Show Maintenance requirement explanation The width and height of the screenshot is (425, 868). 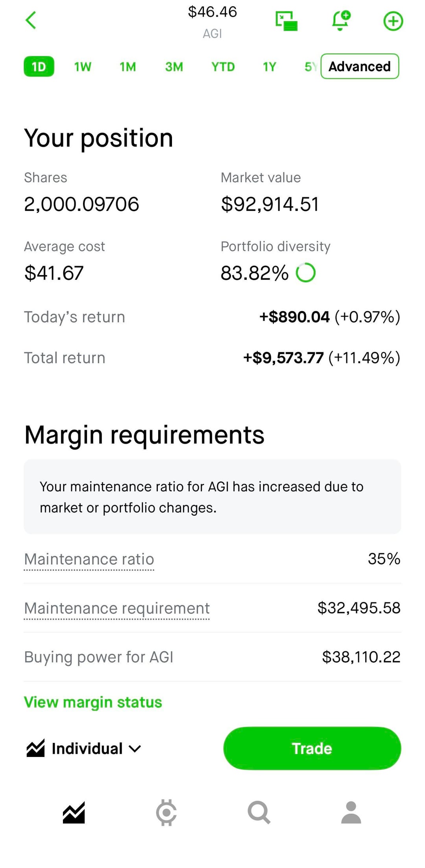click(117, 608)
